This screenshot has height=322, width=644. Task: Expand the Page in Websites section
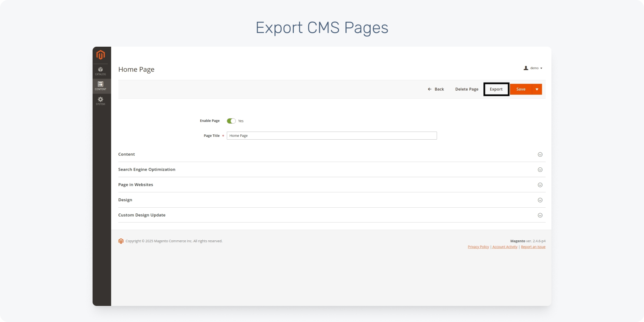(540, 185)
